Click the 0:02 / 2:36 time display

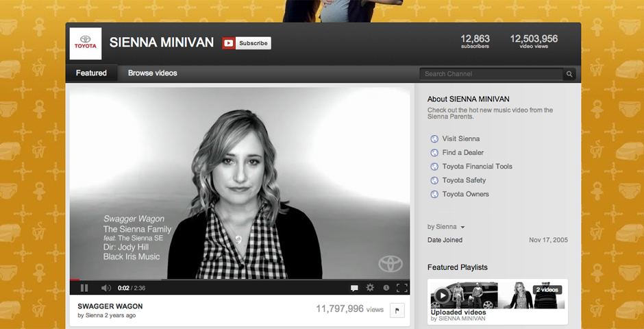[x=132, y=288]
